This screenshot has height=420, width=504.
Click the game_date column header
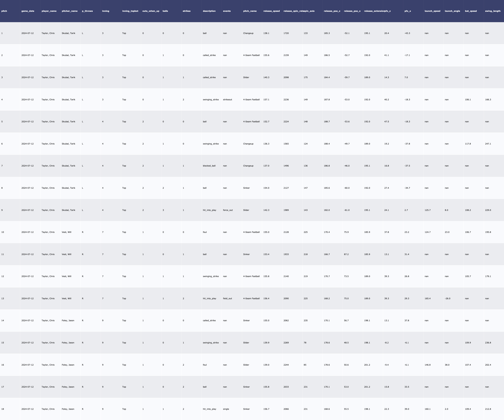28,11
